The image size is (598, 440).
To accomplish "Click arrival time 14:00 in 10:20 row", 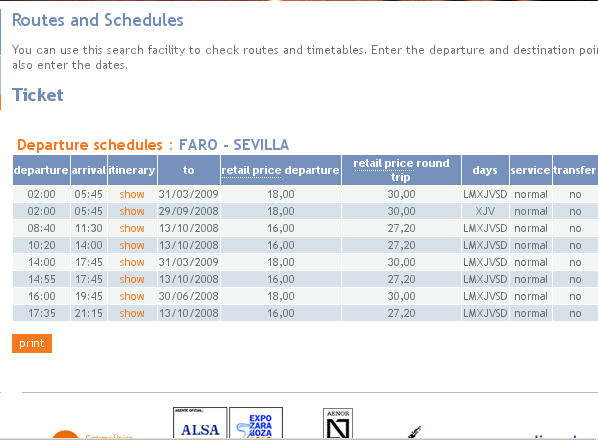I will (x=88, y=245).
